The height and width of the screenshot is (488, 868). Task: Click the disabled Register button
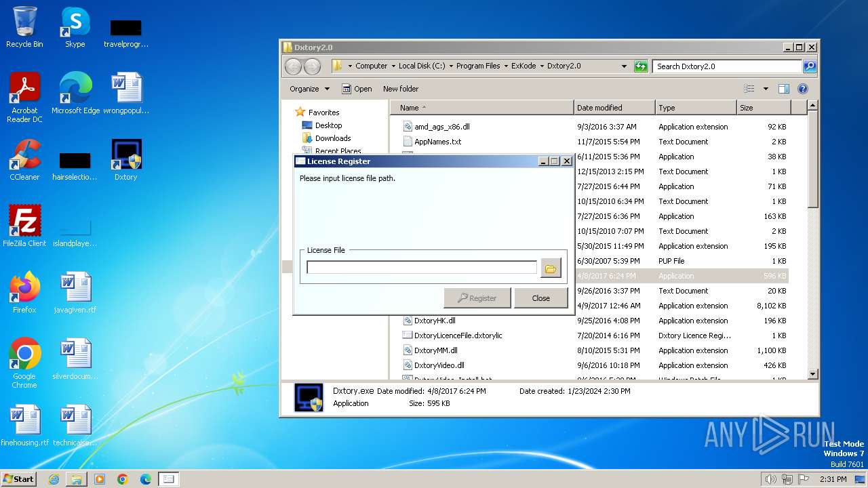coord(477,298)
